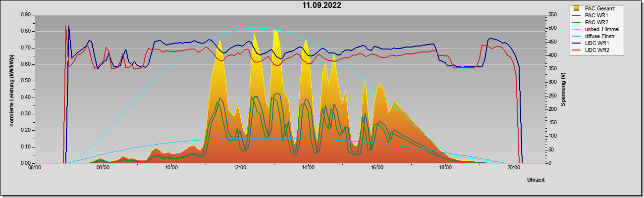This screenshot has height=198, width=644.
Task: Click the chart title 11.09.2022
Action: (x=322, y=6)
